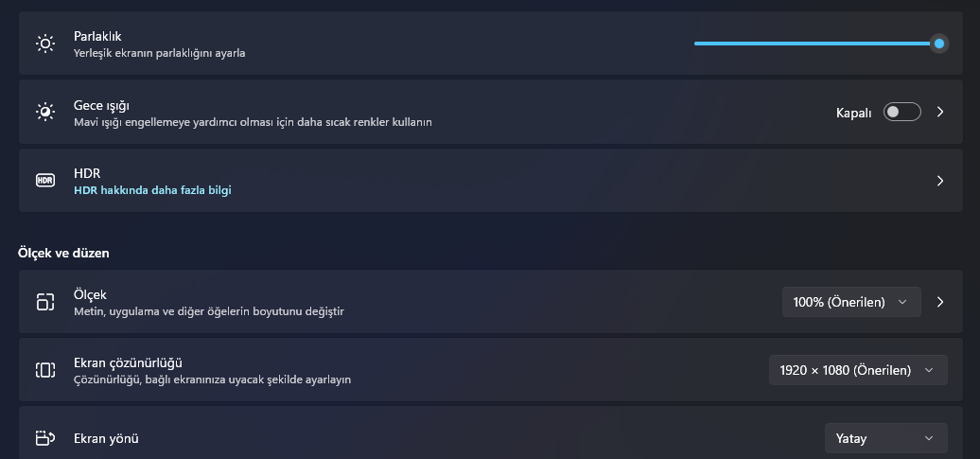
Task: Open HDR settings via right chevron
Action: click(940, 181)
